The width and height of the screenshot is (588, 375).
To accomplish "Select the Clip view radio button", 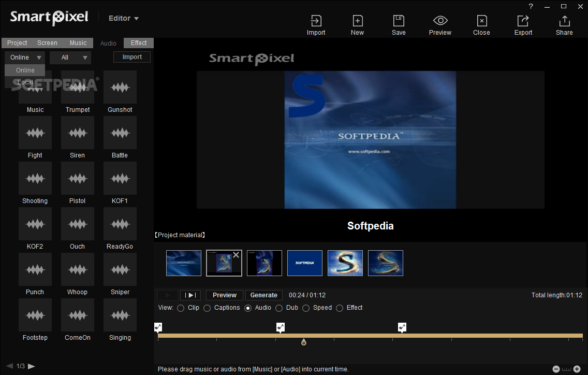I will click(x=181, y=308).
